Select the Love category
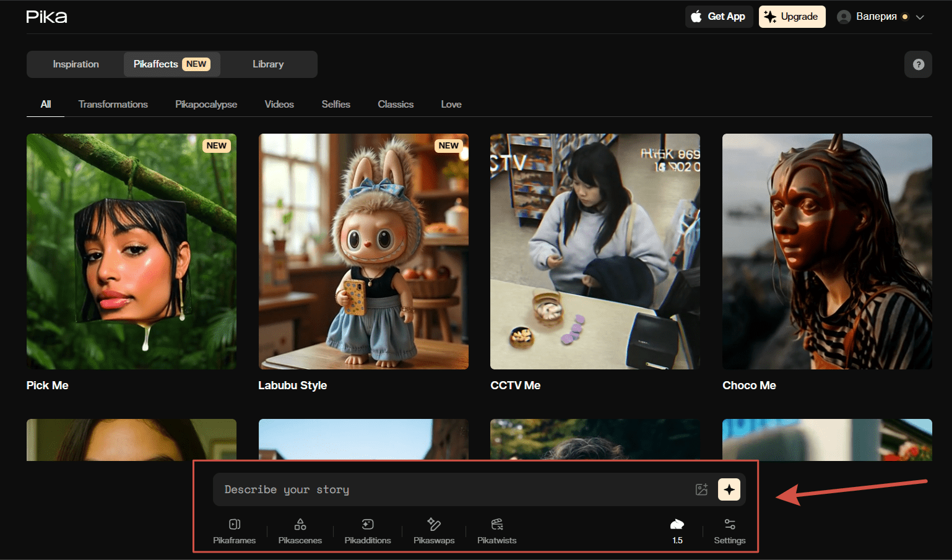952x560 pixels. 451,104
